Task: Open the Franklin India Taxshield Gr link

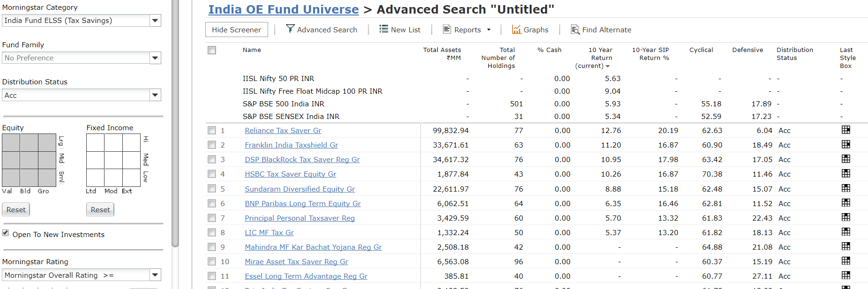Action: (x=292, y=145)
